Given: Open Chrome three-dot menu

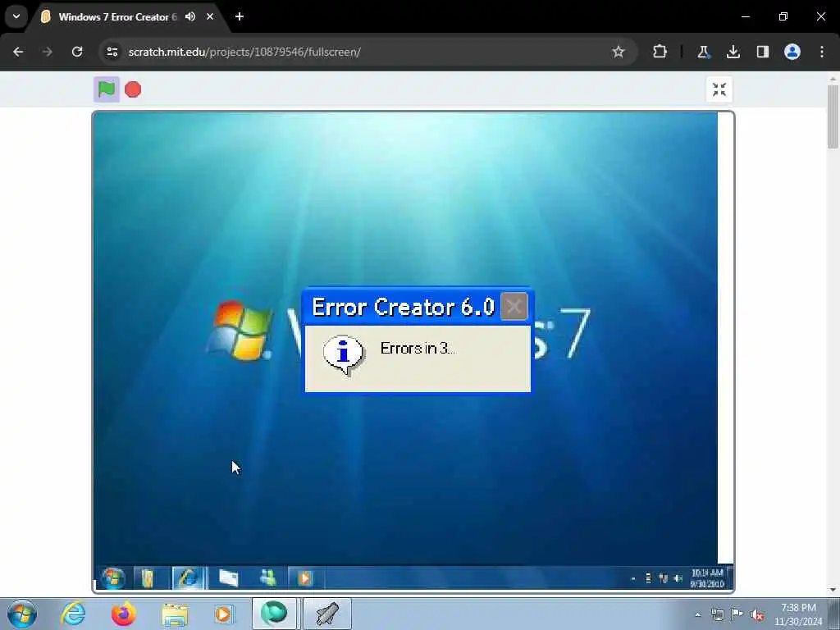Looking at the screenshot, I should point(822,52).
